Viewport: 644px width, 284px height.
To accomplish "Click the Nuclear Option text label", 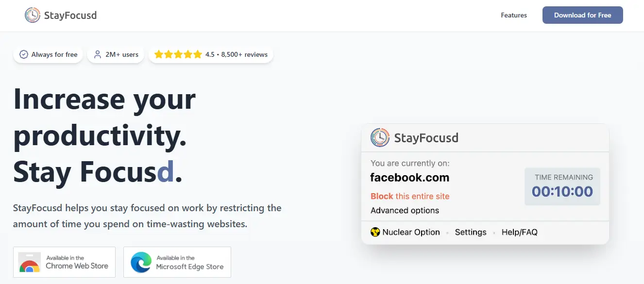I will [x=411, y=232].
